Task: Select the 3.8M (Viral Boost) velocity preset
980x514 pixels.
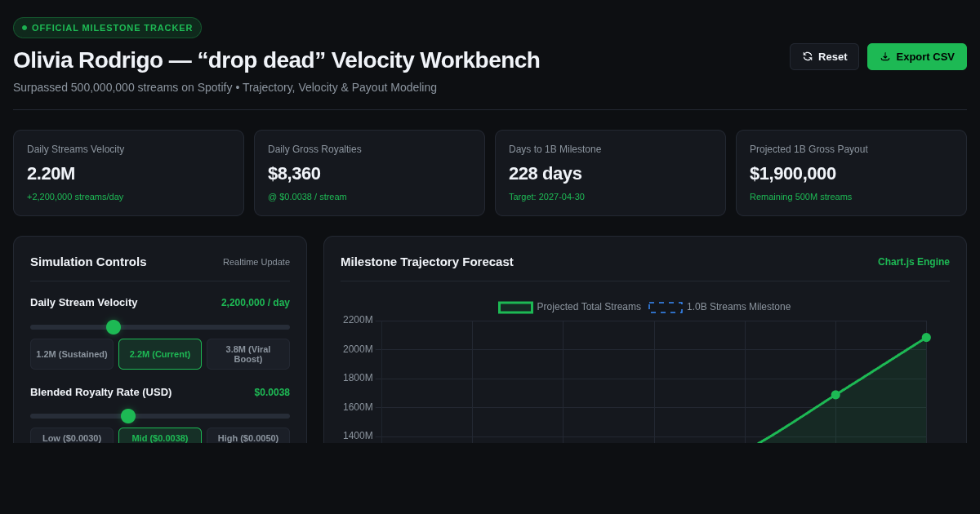Action: tap(248, 354)
